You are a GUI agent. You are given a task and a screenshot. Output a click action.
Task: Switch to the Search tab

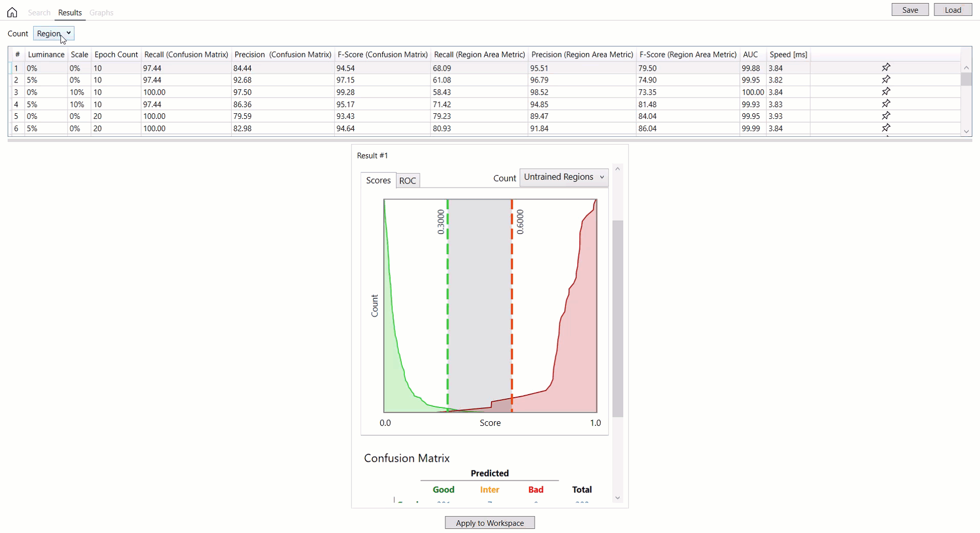pos(39,12)
